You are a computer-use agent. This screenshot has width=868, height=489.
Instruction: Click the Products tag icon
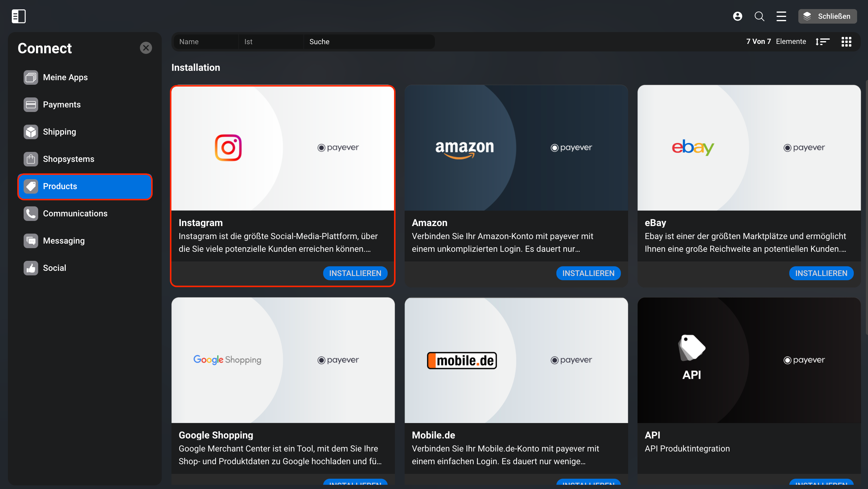point(31,186)
